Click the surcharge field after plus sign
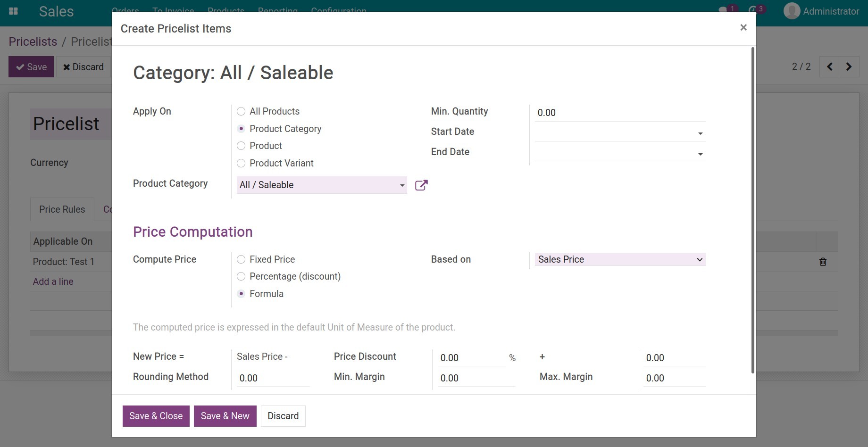 (674, 358)
